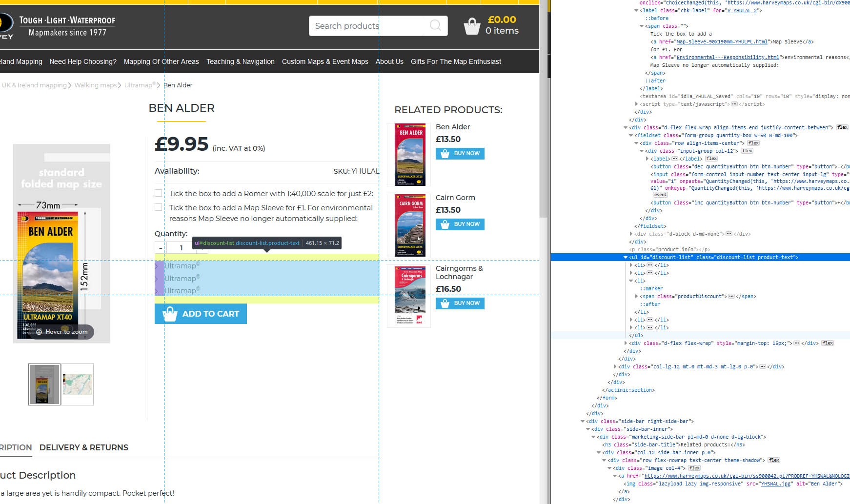Image resolution: width=850 pixels, height=504 pixels.
Task: Click the ADD TO CART button
Action: [x=201, y=314]
